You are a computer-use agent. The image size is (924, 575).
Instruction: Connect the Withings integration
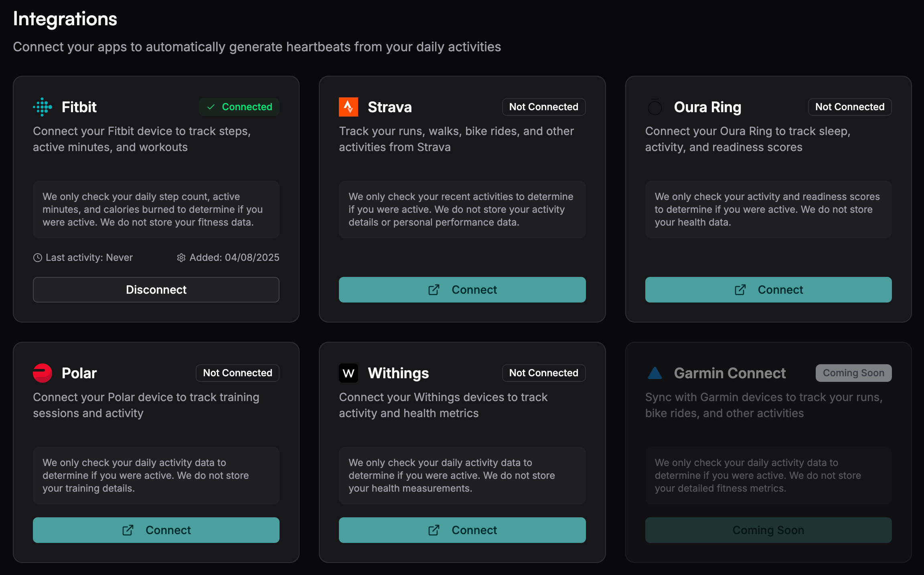point(462,530)
